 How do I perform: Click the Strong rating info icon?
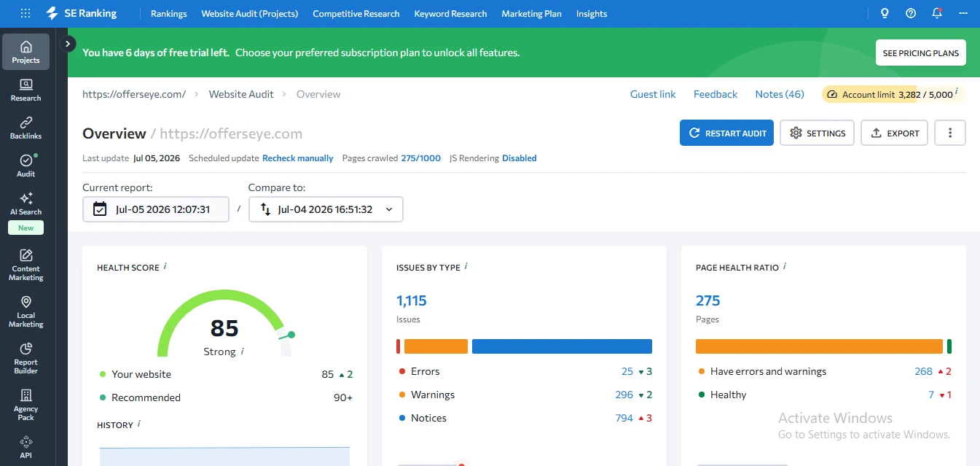243,352
